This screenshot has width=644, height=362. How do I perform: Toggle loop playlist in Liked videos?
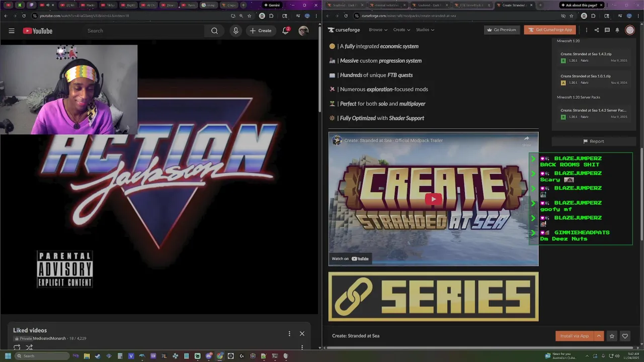17,347
